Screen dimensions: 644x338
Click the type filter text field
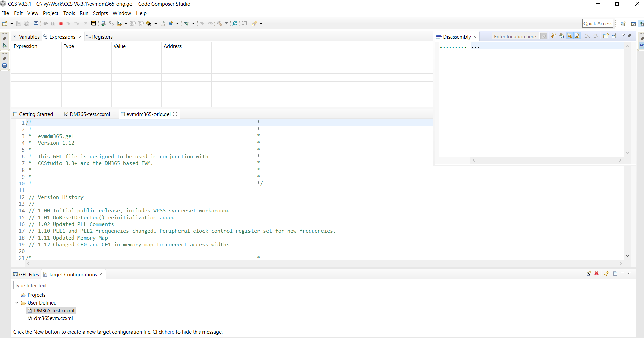pyautogui.click(x=323, y=286)
